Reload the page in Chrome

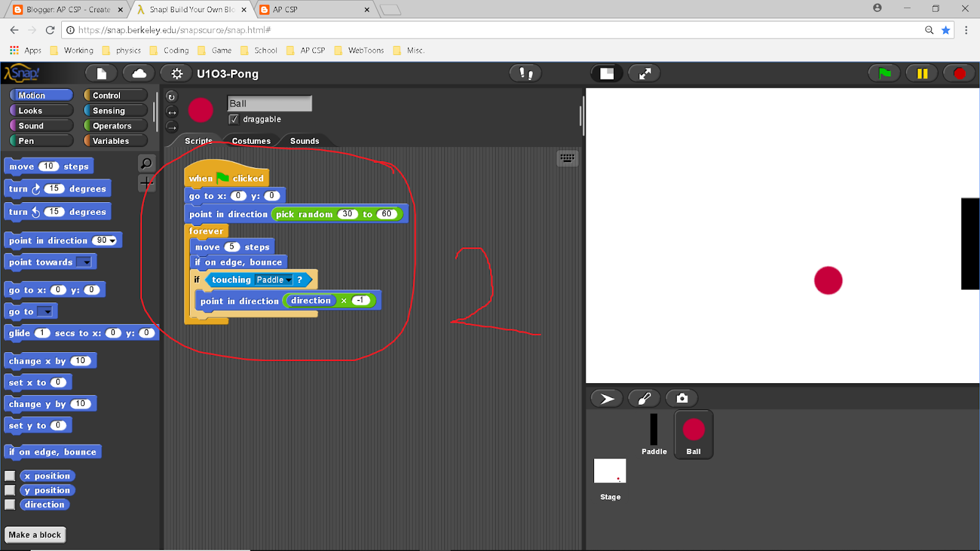click(x=50, y=30)
